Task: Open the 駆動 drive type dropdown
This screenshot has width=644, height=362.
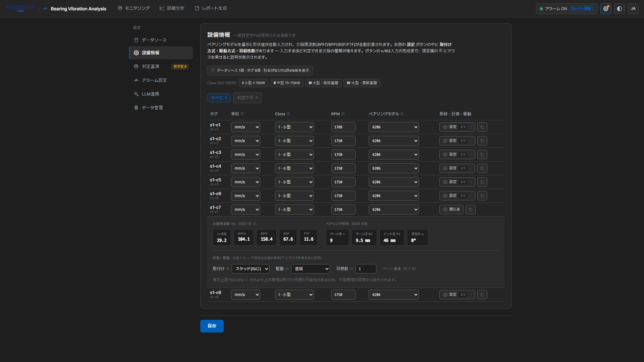Action: click(x=310, y=269)
